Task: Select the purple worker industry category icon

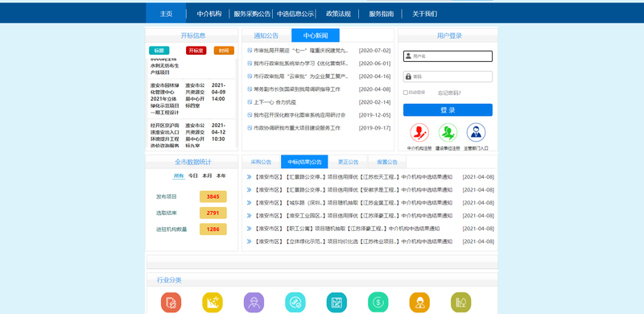Action: point(254,303)
